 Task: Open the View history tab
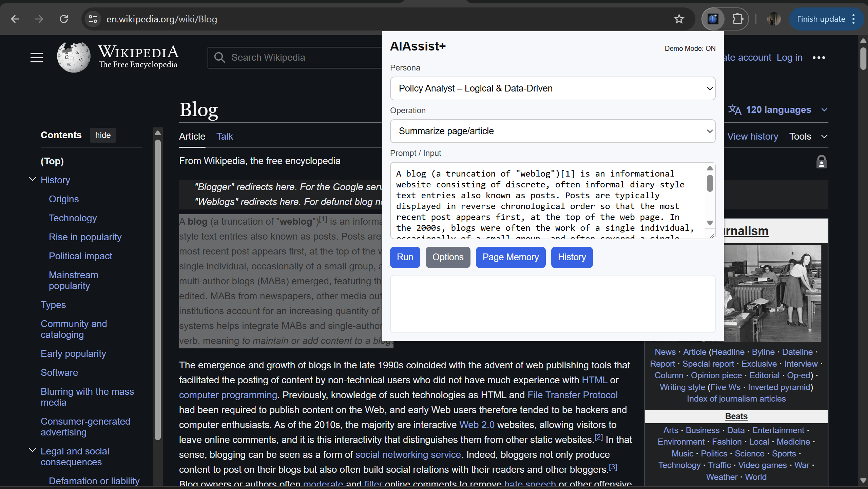pyautogui.click(x=752, y=136)
